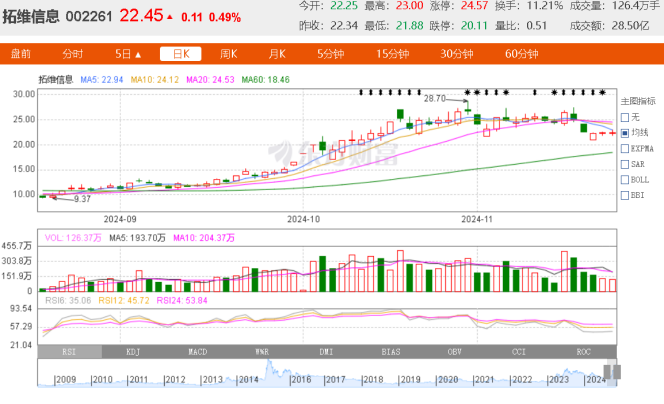The height and width of the screenshot is (404, 664).
Task: Click the 9.37 low price annotation
Action: pyautogui.click(x=82, y=199)
